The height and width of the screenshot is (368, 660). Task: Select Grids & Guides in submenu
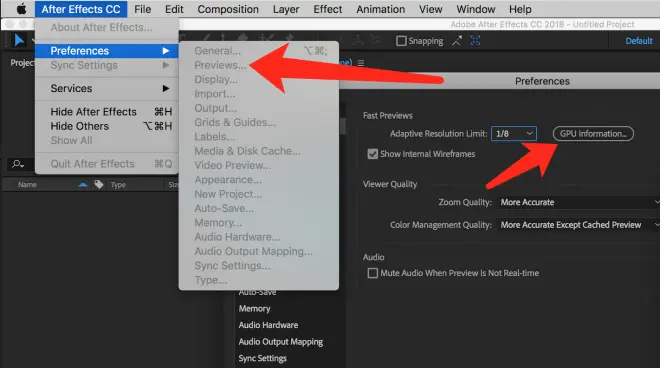[x=258, y=123]
